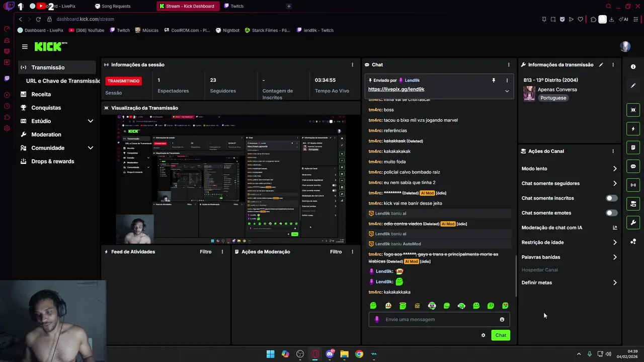Image resolution: width=644 pixels, height=362 pixels.
Task: Open stream information panel three-dot menu
Action: tap(613, 65)
